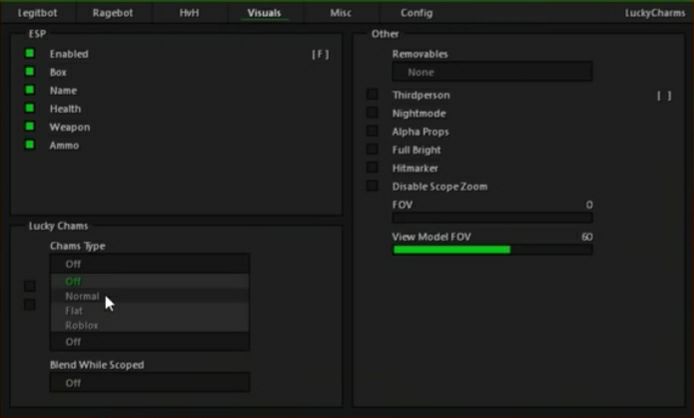Toggle the first Lucky Chams checkbox
This screenshot has width=694, height=418.
pyautogui.click(x=30, y=286)
